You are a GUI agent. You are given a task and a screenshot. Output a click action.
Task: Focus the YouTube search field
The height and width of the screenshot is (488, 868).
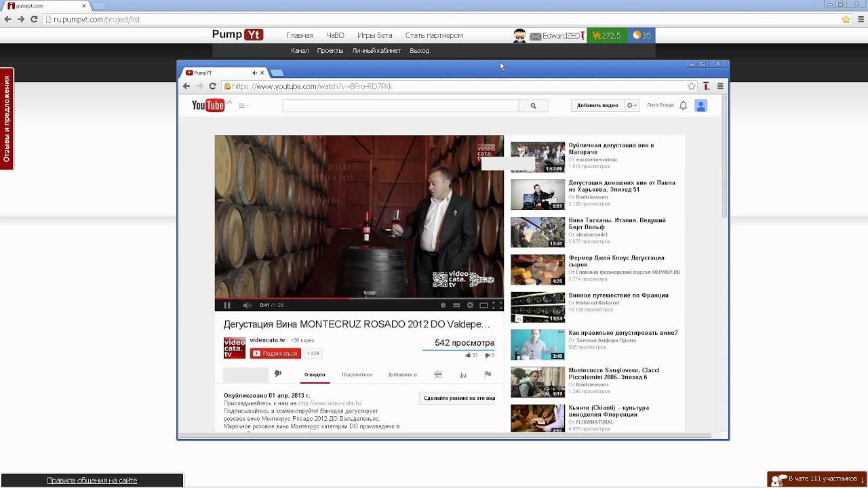[400, 106]
